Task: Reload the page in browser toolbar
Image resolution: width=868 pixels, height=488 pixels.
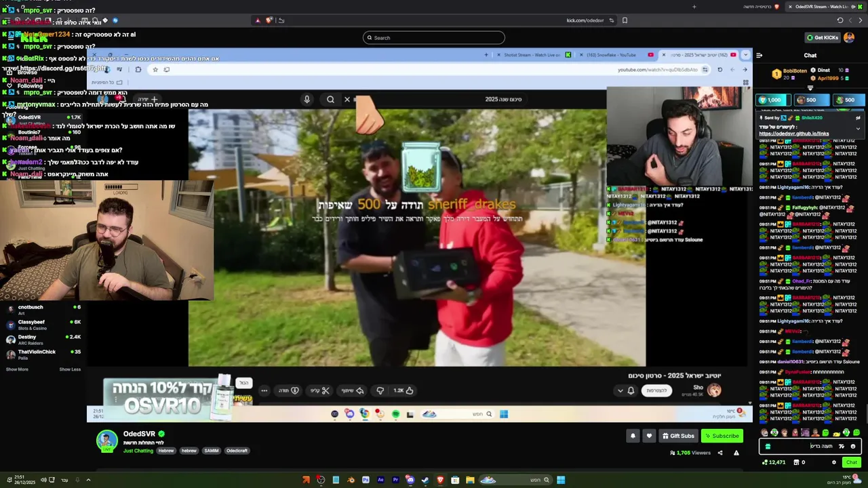Action: tap(840, 20)
